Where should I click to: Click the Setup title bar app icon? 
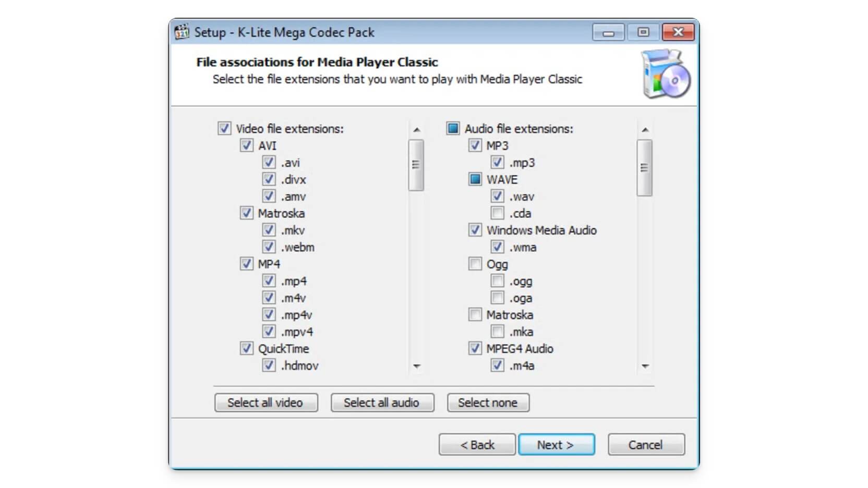(x=182, y=32)
